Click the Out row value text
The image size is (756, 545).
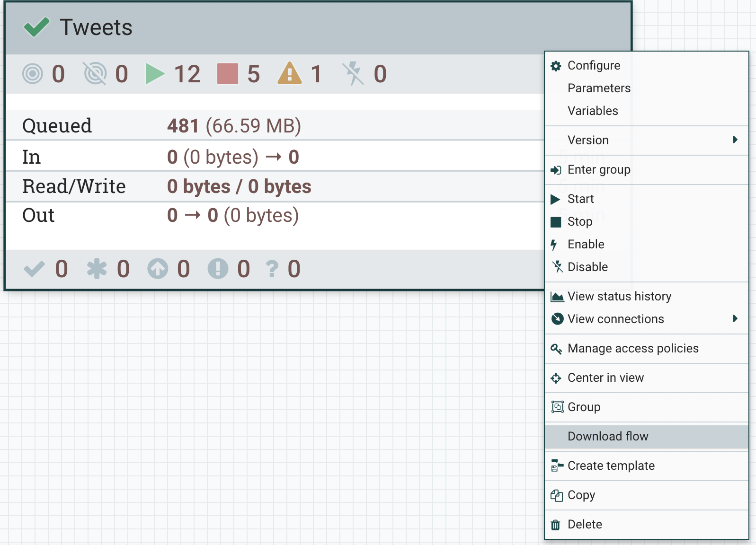[x=233, y=215]
